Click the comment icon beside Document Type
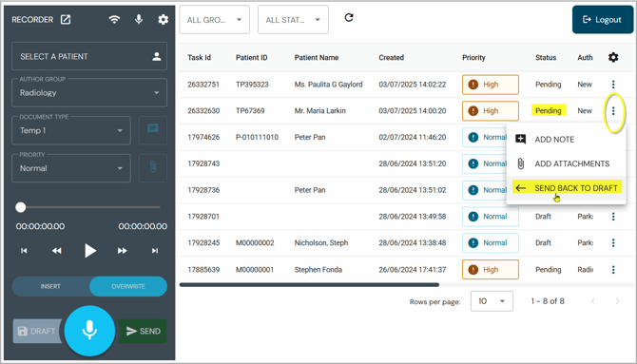 pos(153,130)
